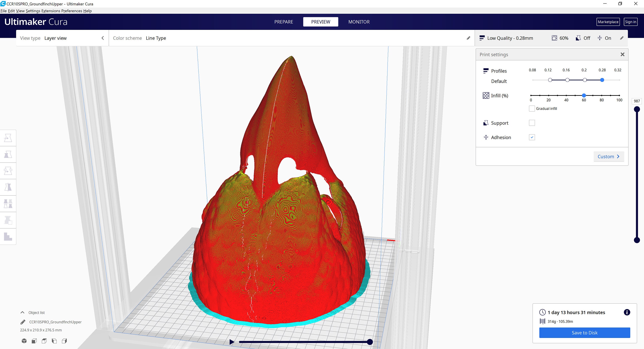The height and width of the screenshot is (349, 644).
Task: Open the Per Model Settings tool
Action: pos(8,204)
